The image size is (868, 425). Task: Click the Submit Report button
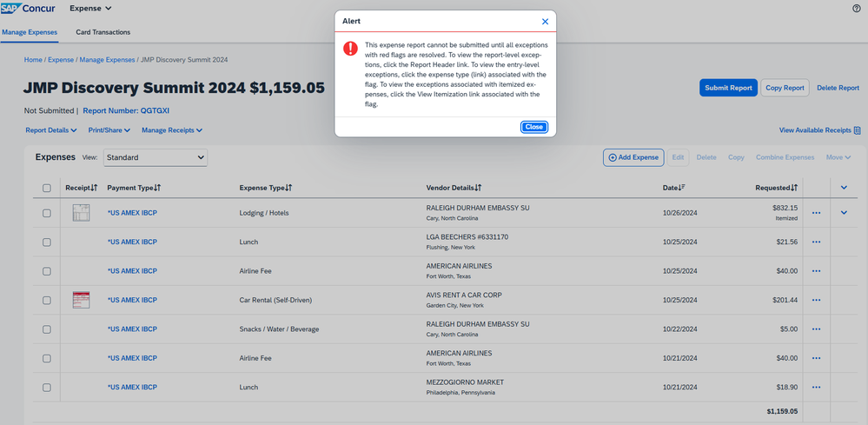(x=728, y=88)
